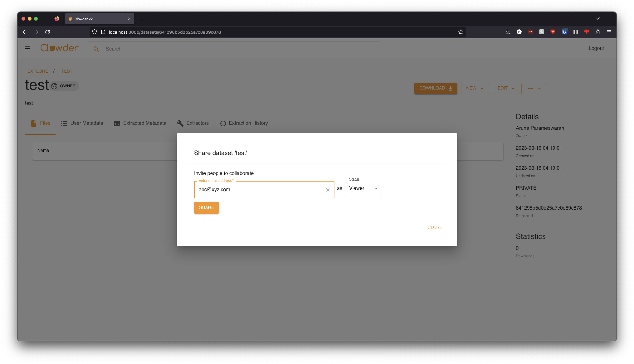Close the share dialog via CLOSE

tap(434, 227)
